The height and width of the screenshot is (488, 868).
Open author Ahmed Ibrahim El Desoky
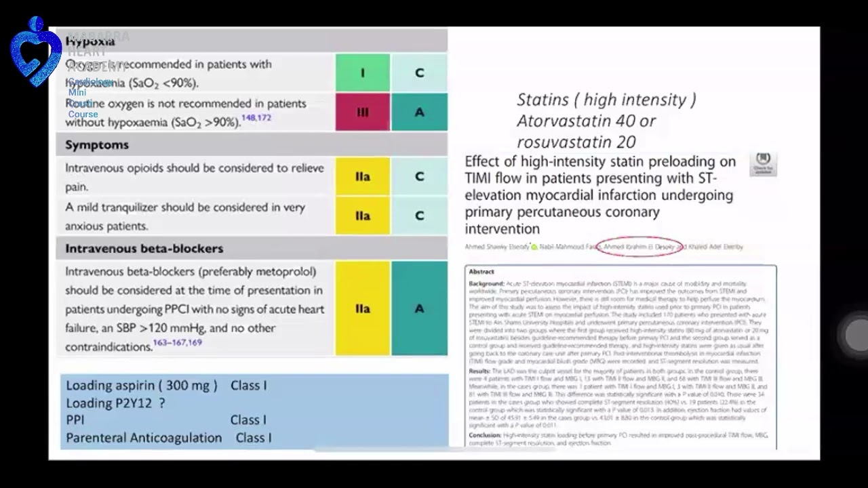coord(639,247)
